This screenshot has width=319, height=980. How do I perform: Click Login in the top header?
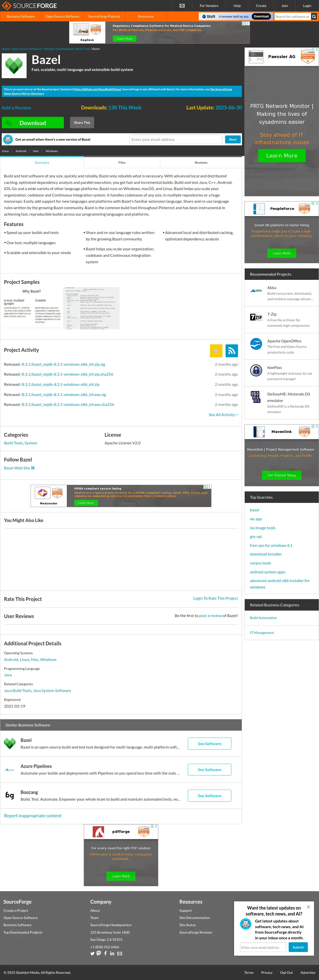point(307,6)
